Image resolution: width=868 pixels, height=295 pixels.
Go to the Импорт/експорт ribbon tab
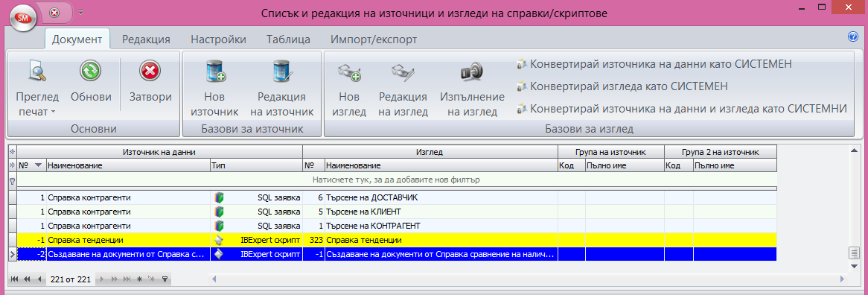pyautogui.click(x=374, y=39)
